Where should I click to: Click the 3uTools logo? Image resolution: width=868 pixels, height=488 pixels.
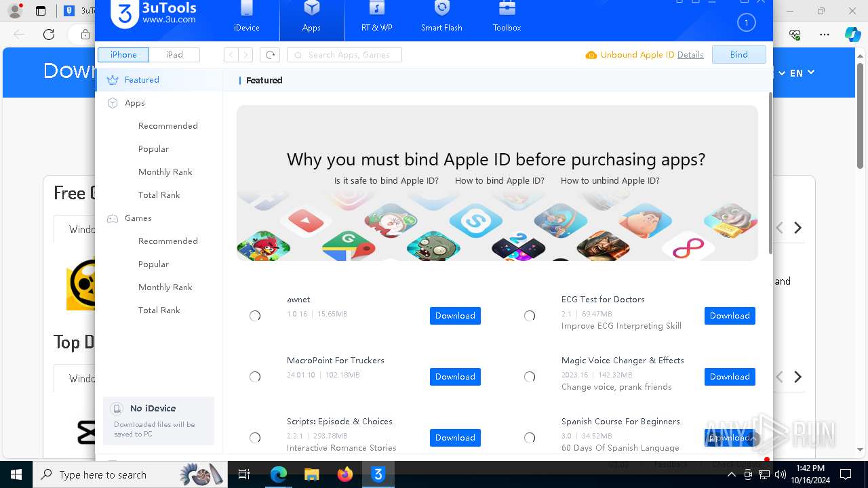[x=154, y=15]
